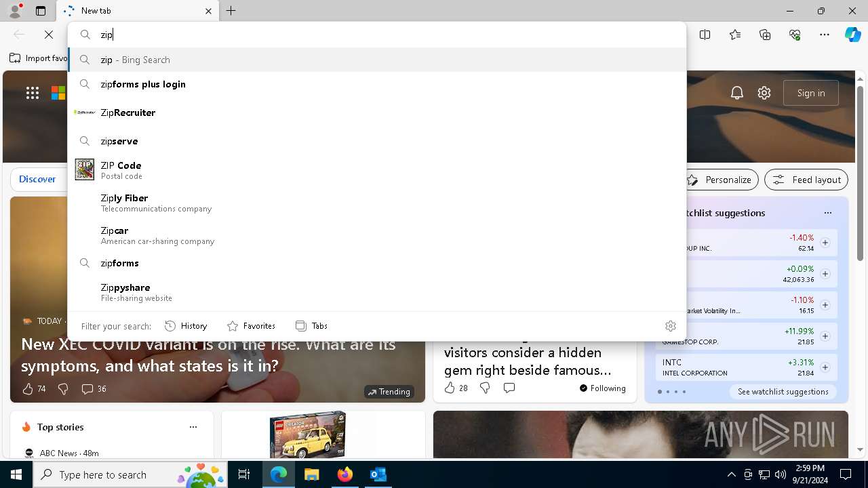Viewport: 868px width, 488px height.
Task: Add Market Volatility index to watchlist
Action: (x=825, y=305)
